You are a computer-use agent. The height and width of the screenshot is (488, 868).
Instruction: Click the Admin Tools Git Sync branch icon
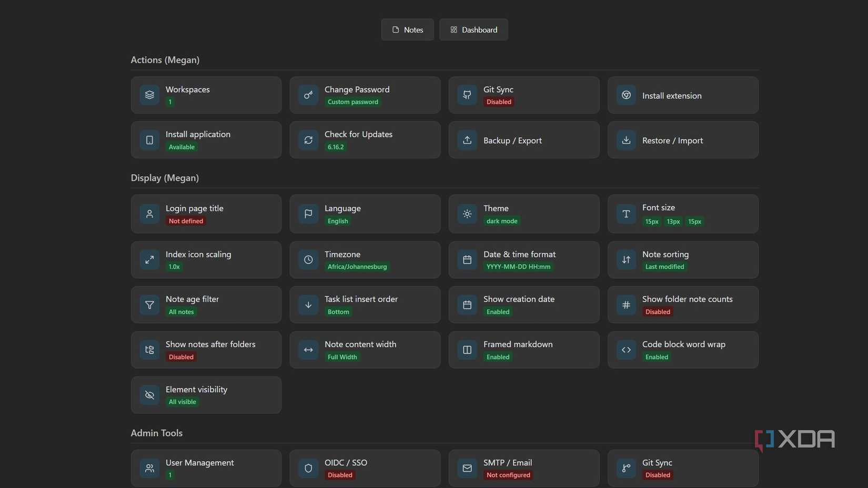(x=626, y=468)
